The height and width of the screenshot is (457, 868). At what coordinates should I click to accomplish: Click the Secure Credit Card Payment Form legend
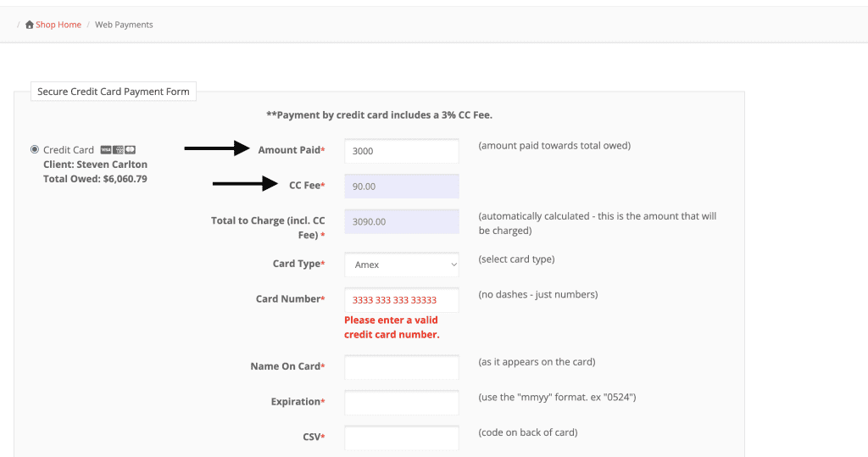(114, 92)
